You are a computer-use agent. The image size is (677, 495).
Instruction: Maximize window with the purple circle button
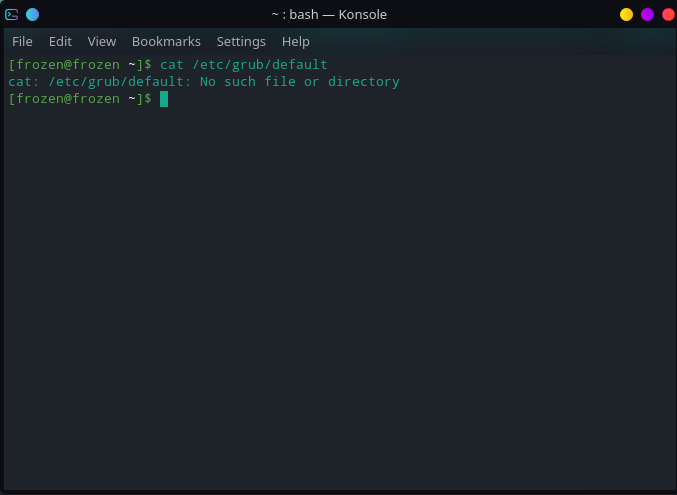(x=647, y=15)
